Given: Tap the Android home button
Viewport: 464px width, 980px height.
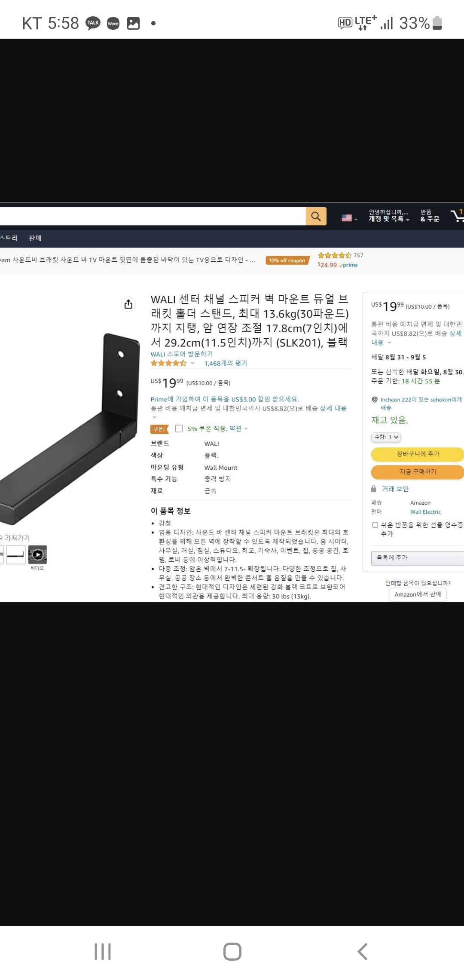Looking at the screenshot, I should 232,952.
